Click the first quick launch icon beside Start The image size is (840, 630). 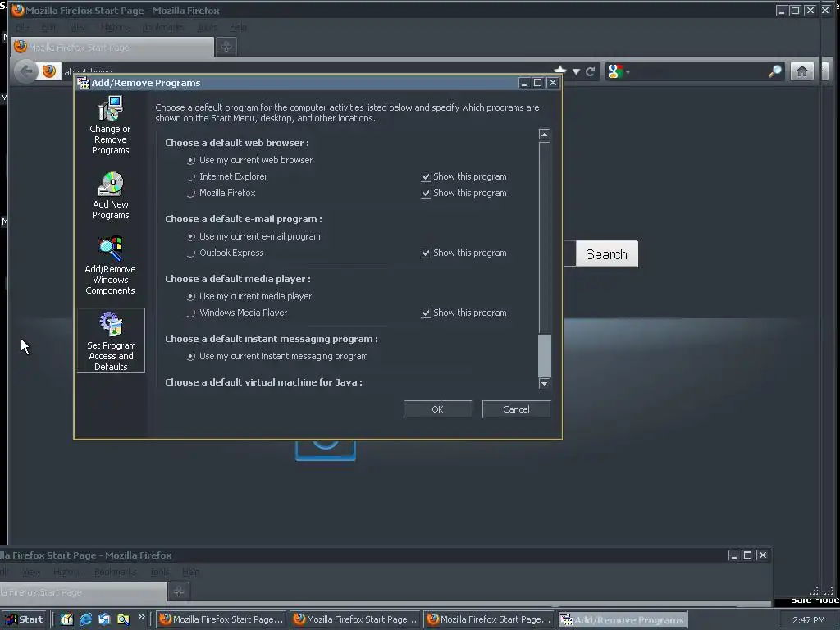pos(66,619)
